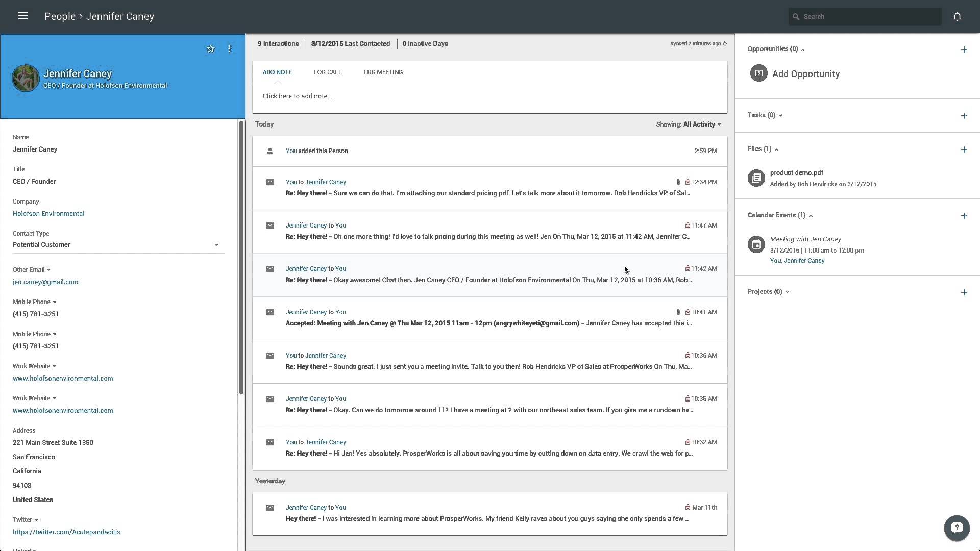Click address line 221 Main Street Suite 1350
The image size is (980, 551).
click(53, 443)
